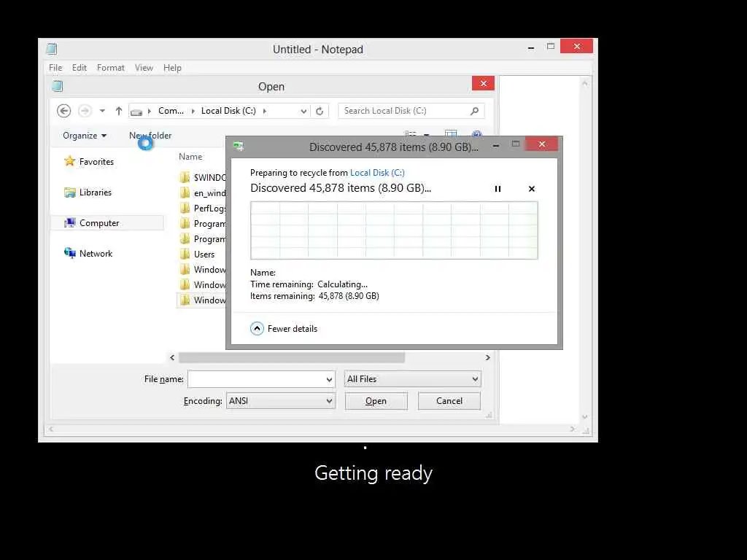Click the drive icon in address bar
The image size is (747, 560).
pos(136,112)
